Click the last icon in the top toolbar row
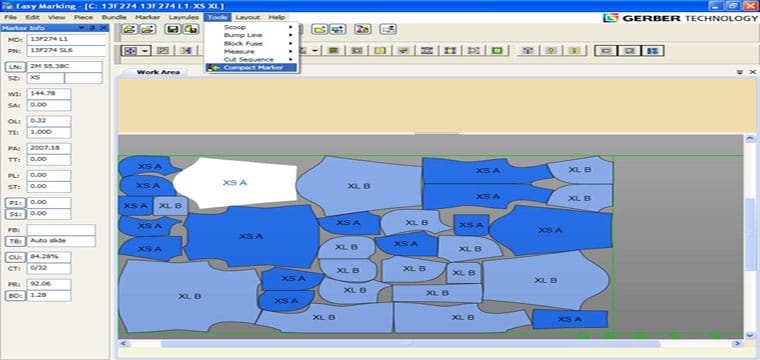 point(388,29)
